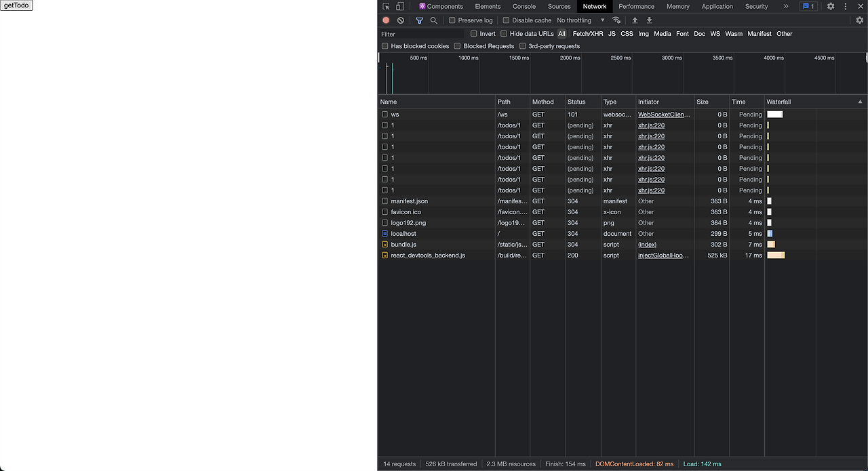Select the favicon.ico request row
The image size is (868, 471).
(623, 212)
